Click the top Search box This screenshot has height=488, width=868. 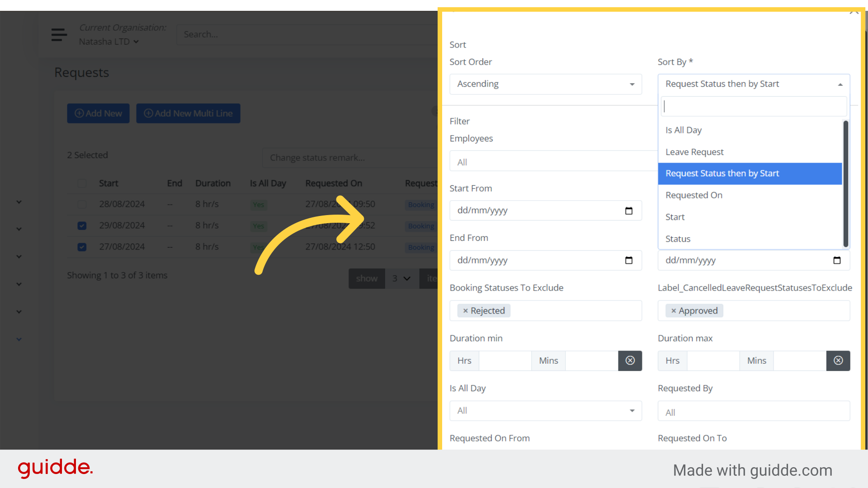pyautogui.click(x=307, y=34)
